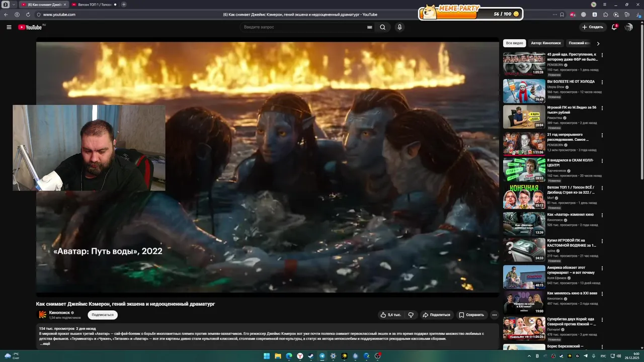Viewport: 644px width, 362px height.
Task: Reload the page in the browser
Action: (x=28, y=15)
